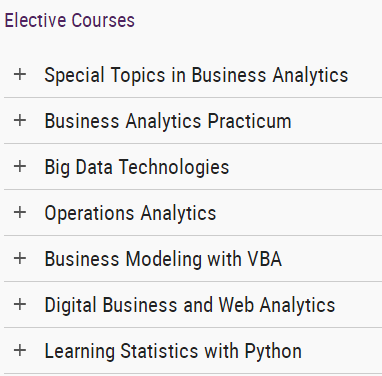Select the Digital Business and Web Analytics title
The width and height of the screenshot is (382, 376).
(190, 305)
